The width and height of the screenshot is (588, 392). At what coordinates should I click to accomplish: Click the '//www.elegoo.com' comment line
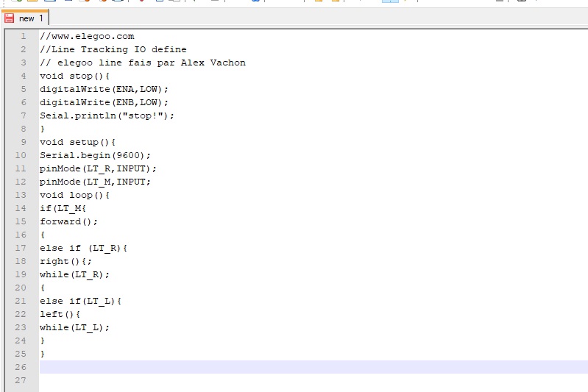[87, 36]
